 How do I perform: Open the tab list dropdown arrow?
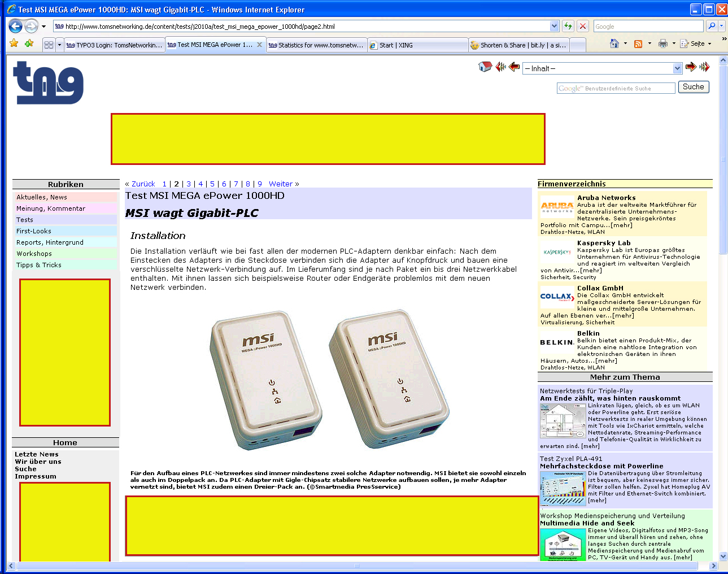[x=59, y=45]
